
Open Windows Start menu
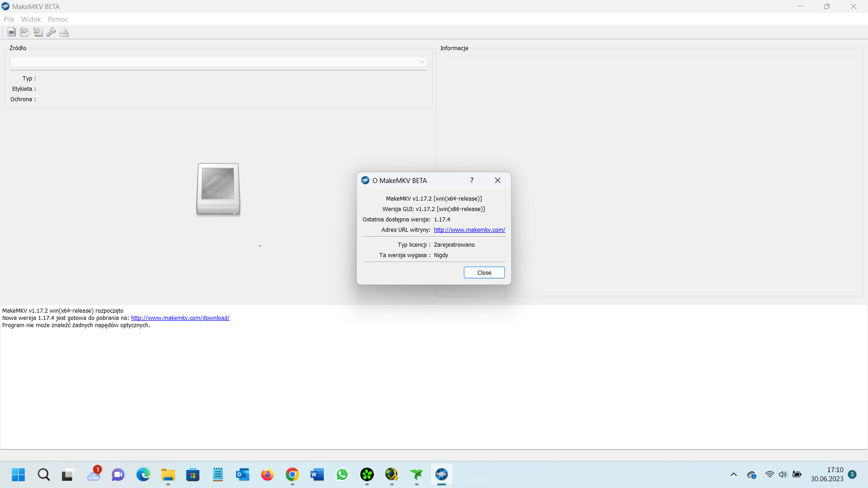click(19, 475)
